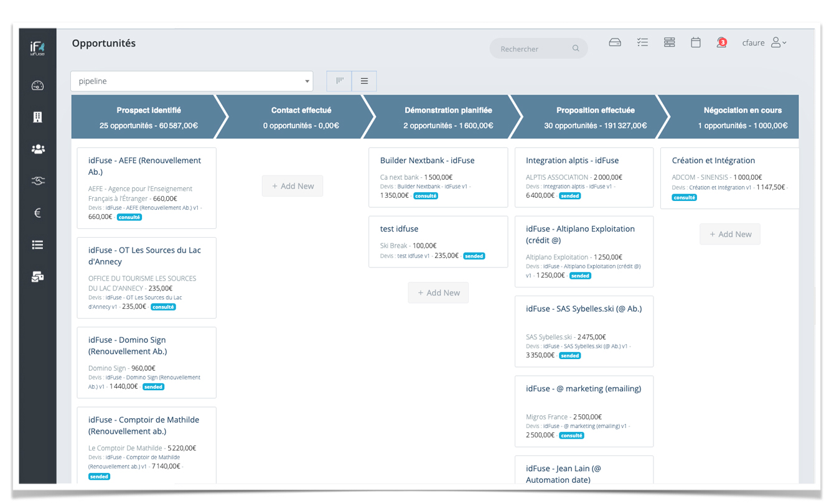Click the Integration alptis - idFuse v1 quote
834x504 pixels.
tap(578, 187)
